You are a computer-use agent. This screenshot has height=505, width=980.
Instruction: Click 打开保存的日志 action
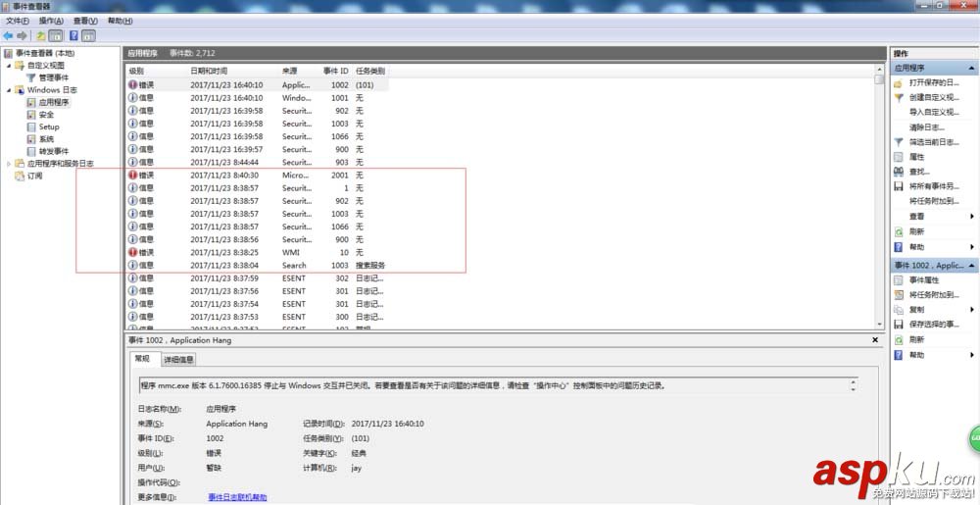coord(934,83)
